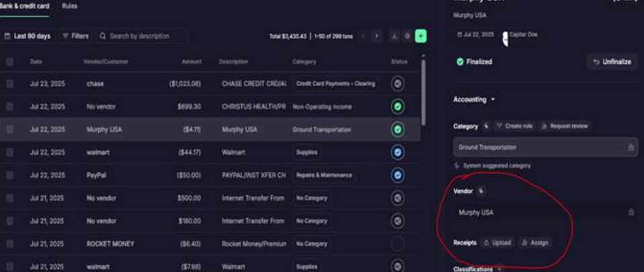The width and height of the screenshot is (644, 272).
Task: Click the green Finalized check icon
Action: [460, 62]
